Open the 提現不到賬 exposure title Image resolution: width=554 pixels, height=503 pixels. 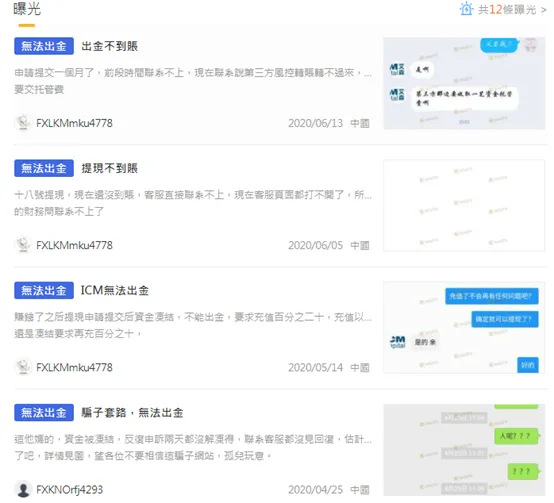pos(110,168)
